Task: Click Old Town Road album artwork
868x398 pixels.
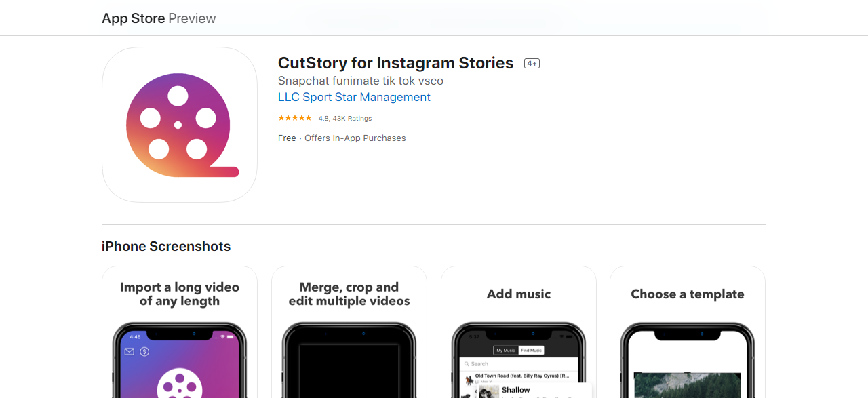Action: point(468,378)
